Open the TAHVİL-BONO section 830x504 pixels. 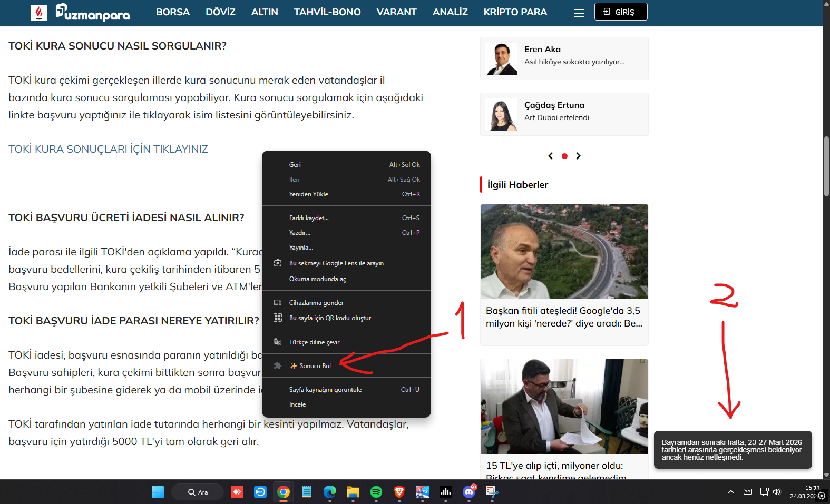click(327, 12)
